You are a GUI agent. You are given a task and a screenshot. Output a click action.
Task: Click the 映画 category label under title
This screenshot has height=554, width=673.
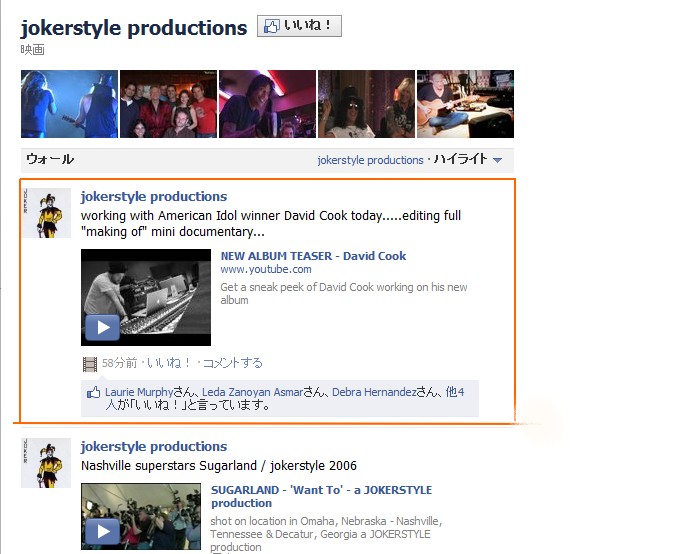pyautogui.click(x=33, y=50)
